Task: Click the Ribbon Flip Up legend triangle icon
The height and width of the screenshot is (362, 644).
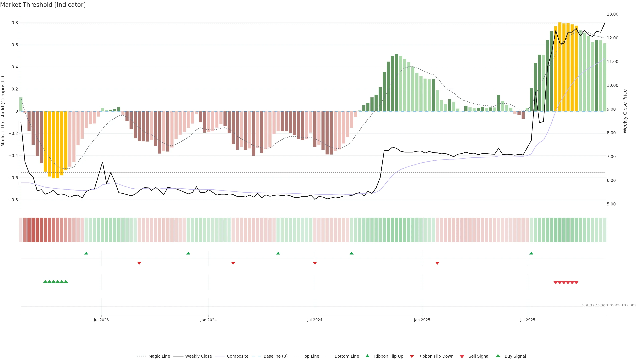Action: click(x=367, y=356)
